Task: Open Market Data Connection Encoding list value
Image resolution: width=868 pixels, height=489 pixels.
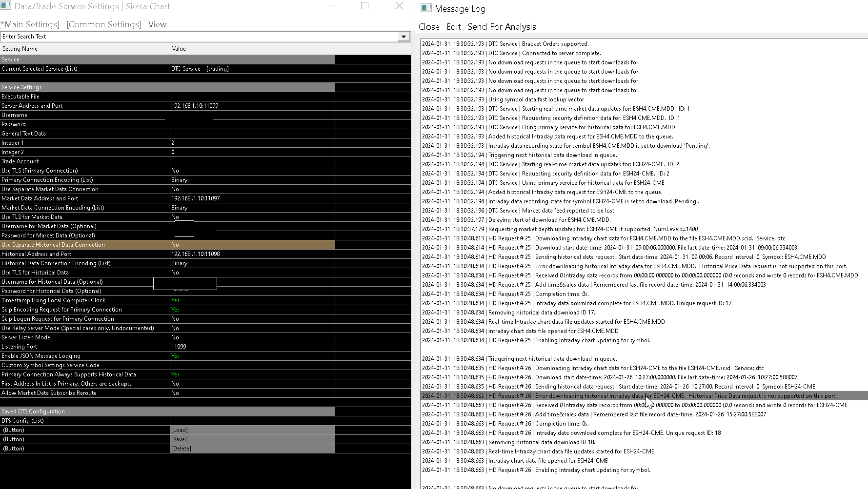Action: (252, 208)
